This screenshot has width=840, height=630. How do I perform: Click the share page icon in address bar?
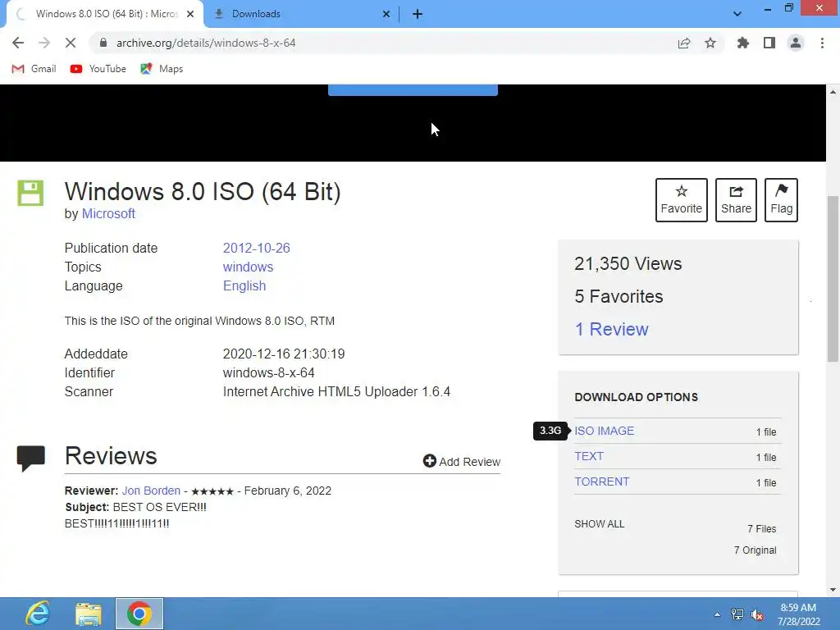684,43
